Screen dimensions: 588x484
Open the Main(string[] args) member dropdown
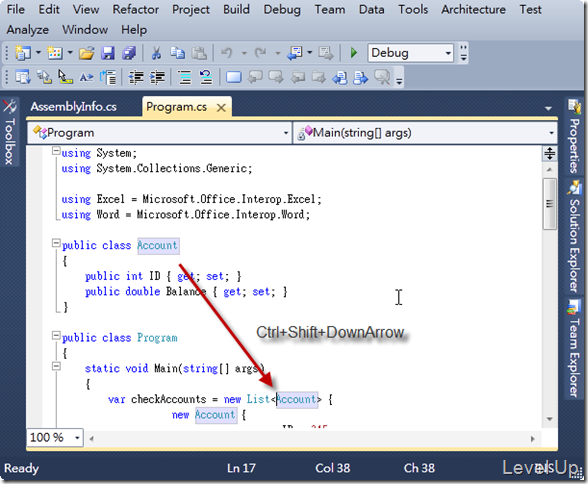tap(424, 133)
